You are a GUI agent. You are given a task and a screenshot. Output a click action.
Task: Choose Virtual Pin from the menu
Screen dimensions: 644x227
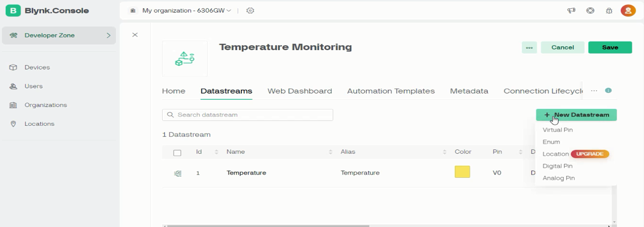coord(557,130)
